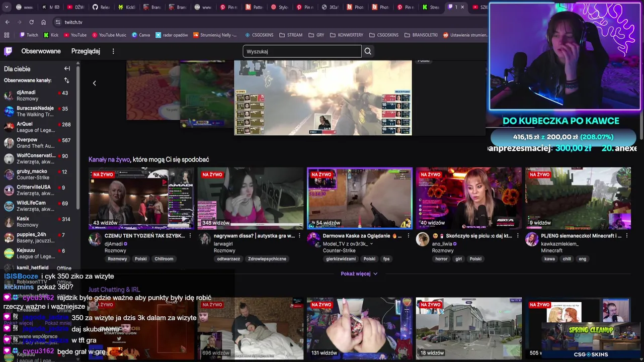644x362 pixels.
Task: Open the featured carousel stream preview
Action: pyautogui.click(x=323, y=98)
